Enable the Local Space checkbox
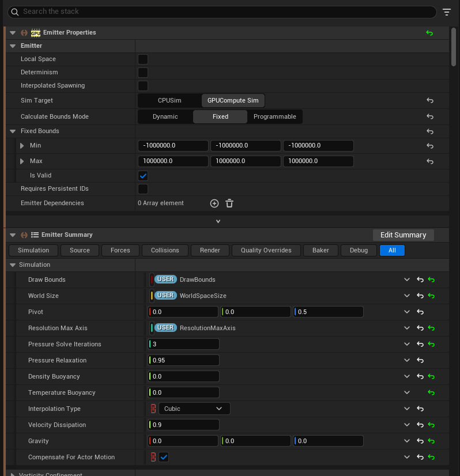This screenshot has width=460, height=476. pos(143,59)
